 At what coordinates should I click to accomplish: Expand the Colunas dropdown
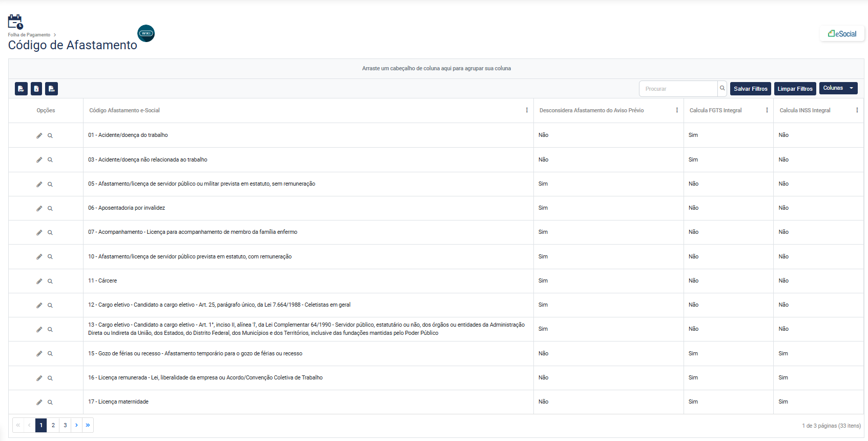[x=838, y=88]
